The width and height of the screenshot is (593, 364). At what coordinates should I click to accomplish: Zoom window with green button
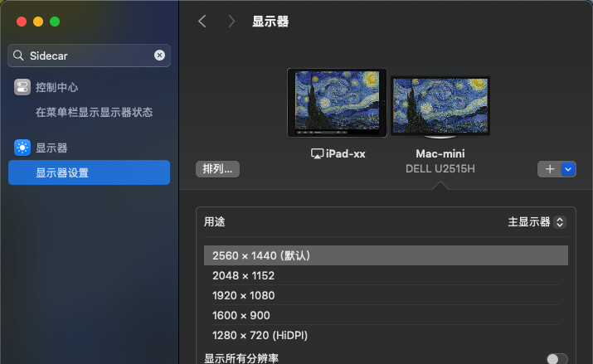[x=55, y=22]
